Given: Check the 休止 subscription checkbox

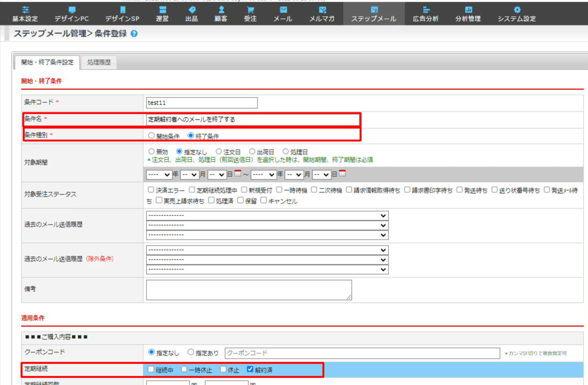Looking at the screenshot, I should coord(223,369).
